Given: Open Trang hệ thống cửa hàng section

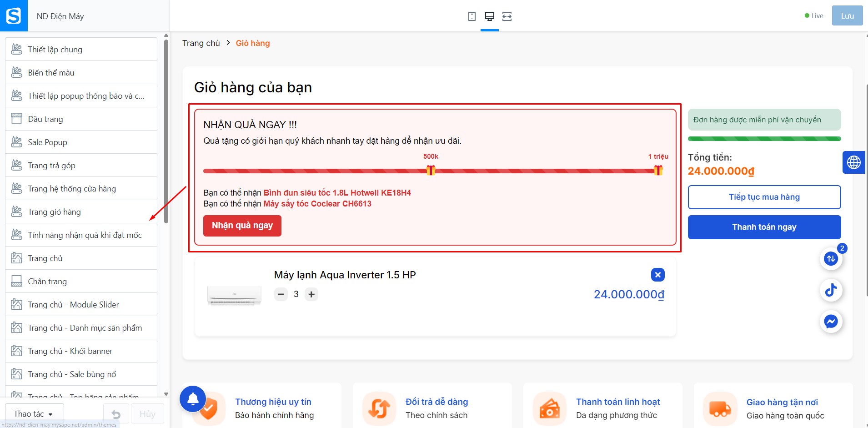Looking at the screenshot, I should [81, 188].
